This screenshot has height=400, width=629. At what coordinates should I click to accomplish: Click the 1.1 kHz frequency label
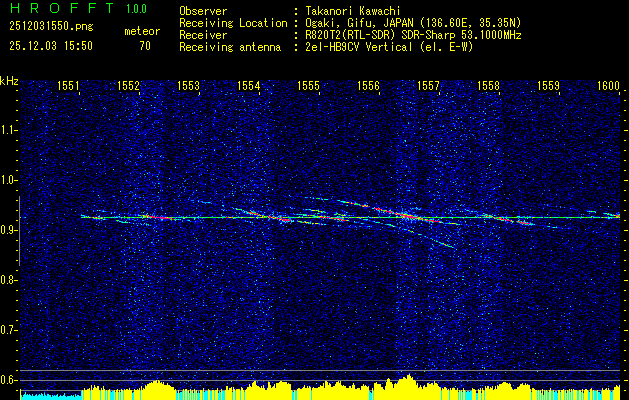click(x=9, y=130)
